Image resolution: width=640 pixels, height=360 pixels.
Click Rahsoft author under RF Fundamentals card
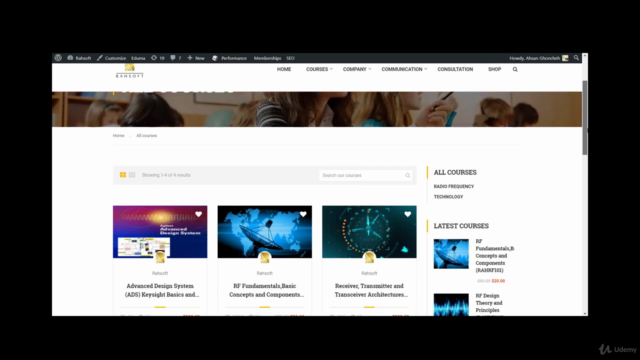264,273
